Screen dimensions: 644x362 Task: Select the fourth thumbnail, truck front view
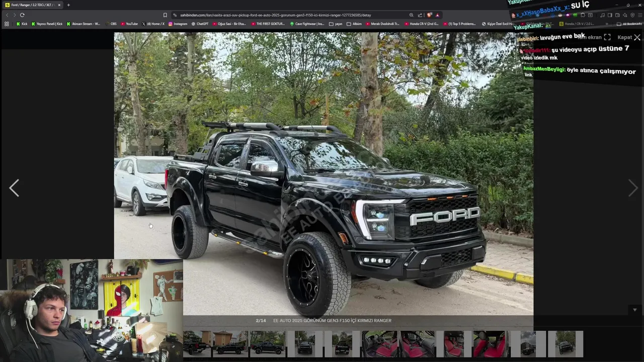coord(305,344)
